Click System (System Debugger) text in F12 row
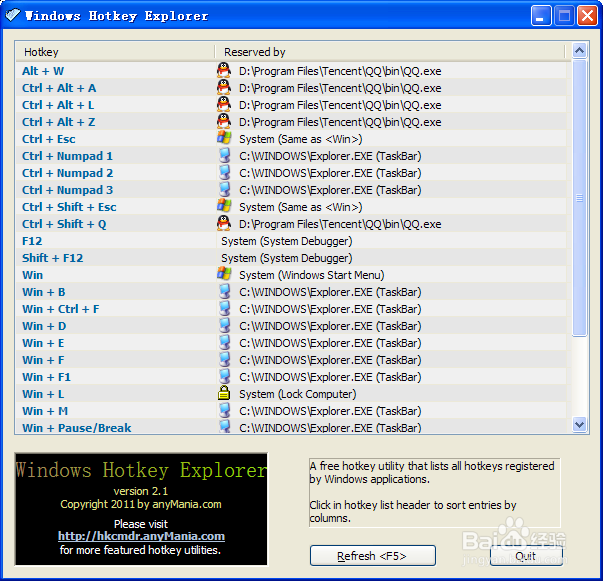 [x=287, y=241]
